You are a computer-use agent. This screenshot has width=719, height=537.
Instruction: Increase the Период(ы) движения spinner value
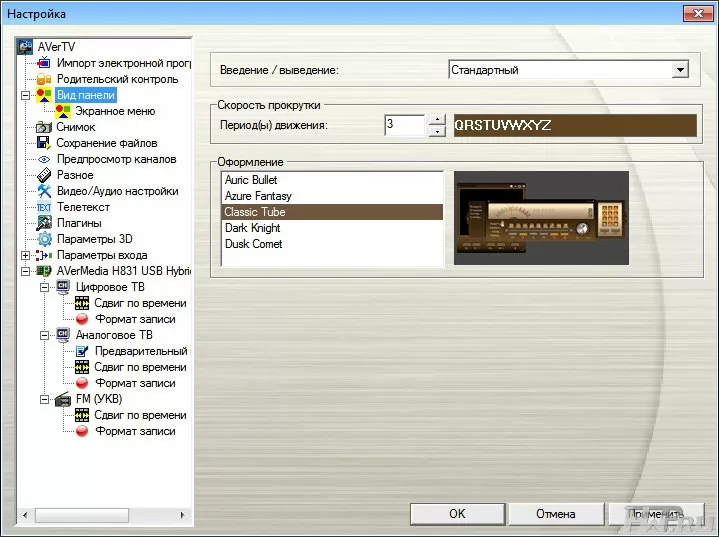pos(436,119)
